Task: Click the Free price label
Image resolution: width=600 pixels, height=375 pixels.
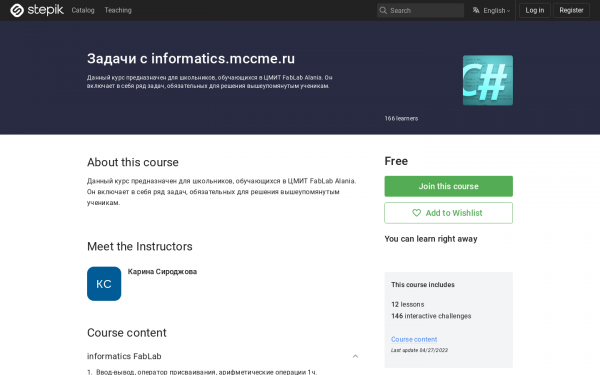Action: pos(396,161)
